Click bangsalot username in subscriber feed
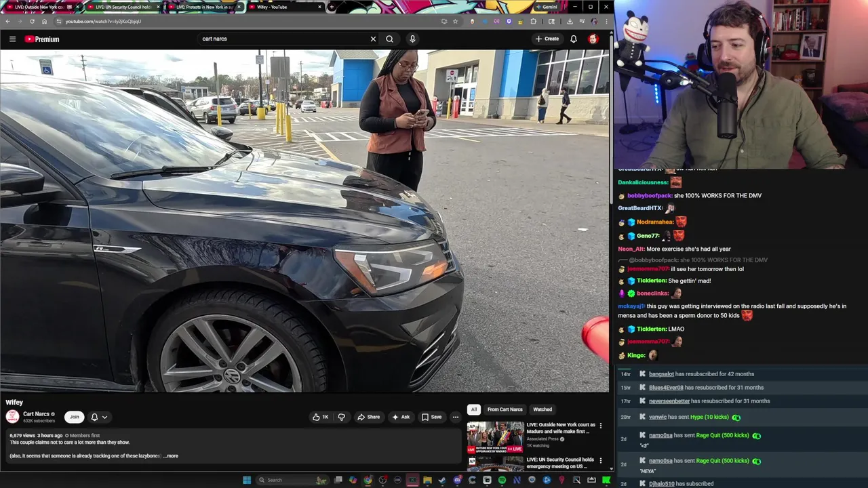Image resolution: width=868 pixels, height=488 pixels. [x=661, y=374]
